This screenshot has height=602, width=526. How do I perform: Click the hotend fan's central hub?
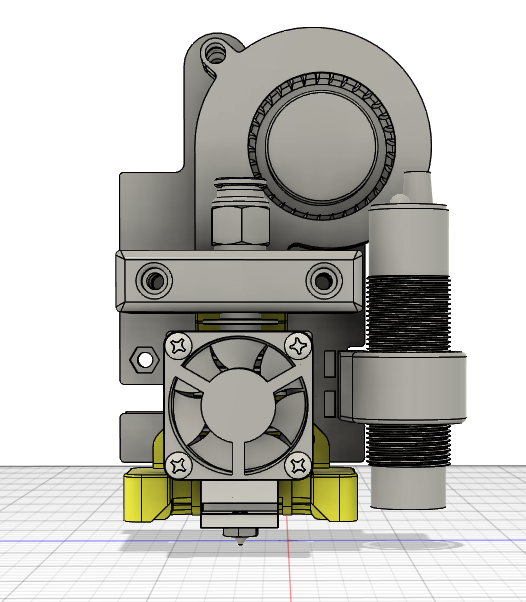[238, 406]
